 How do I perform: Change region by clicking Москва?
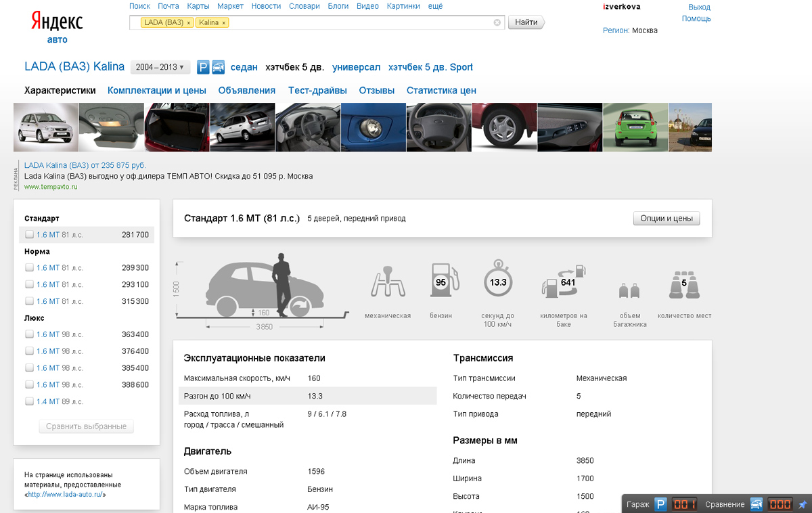click(x=644, y=30)
